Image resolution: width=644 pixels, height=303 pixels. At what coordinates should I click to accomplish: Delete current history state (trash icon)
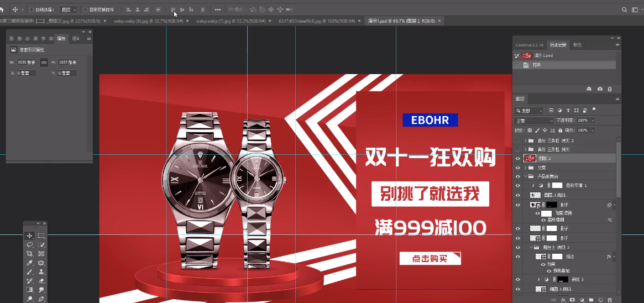point(610,88)
